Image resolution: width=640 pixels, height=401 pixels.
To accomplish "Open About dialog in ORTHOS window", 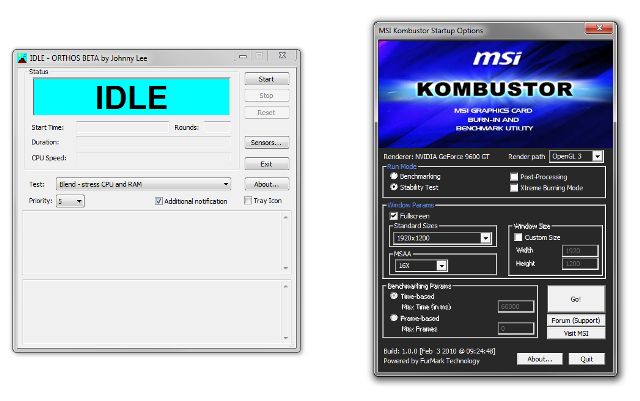I will 267,184.
